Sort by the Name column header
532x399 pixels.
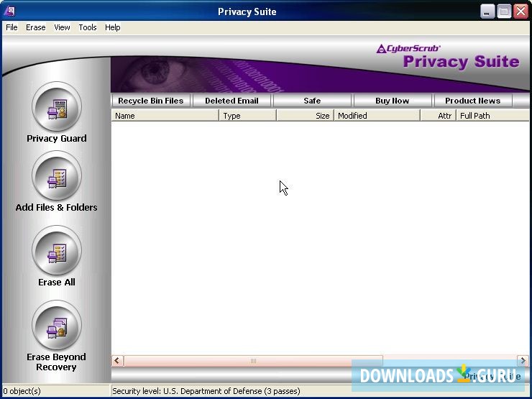165,116
